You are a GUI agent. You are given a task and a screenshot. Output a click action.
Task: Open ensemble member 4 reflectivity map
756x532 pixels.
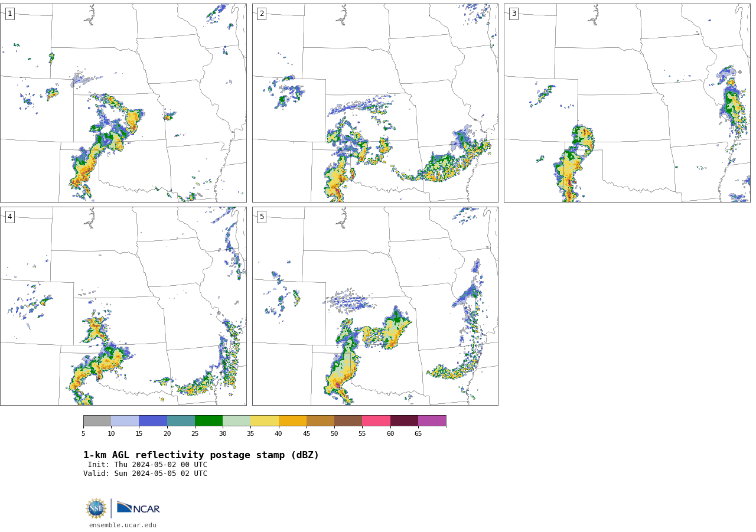pos(123,306)
